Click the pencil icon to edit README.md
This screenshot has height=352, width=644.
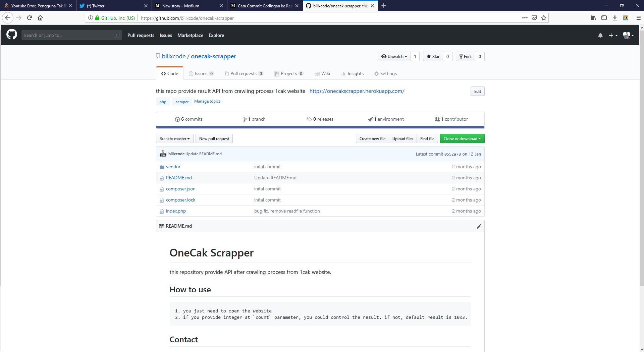pos(479,226)
